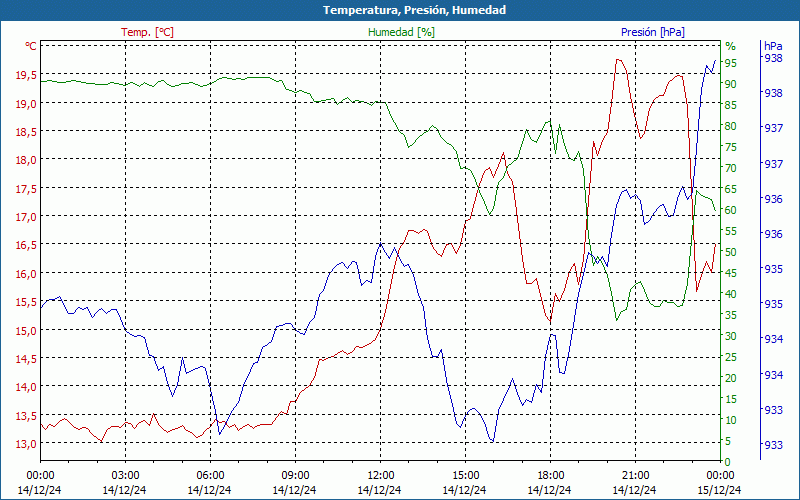Viewport: 800px width, 500px height.
Task: Pick the '15:00' time axis label
Action: [x=465, y=476]
